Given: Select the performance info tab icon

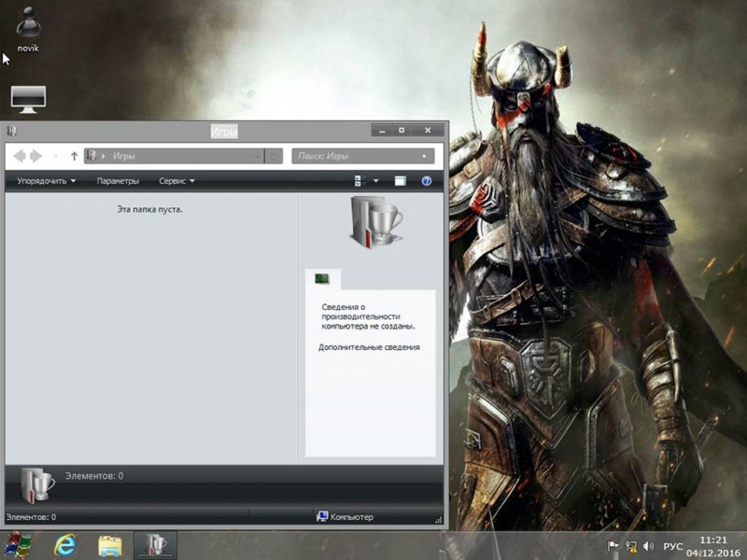Looking at the screenshot, I should point(322,278).
